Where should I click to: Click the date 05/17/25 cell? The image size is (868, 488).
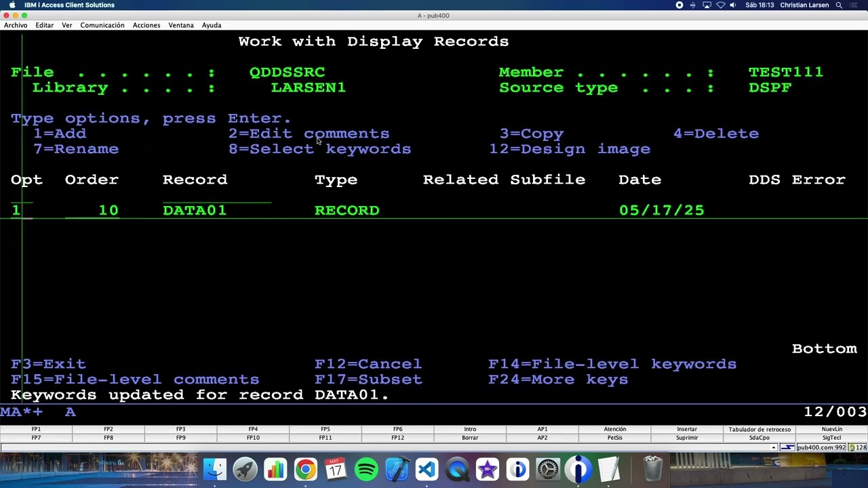[x=661, y=210]
